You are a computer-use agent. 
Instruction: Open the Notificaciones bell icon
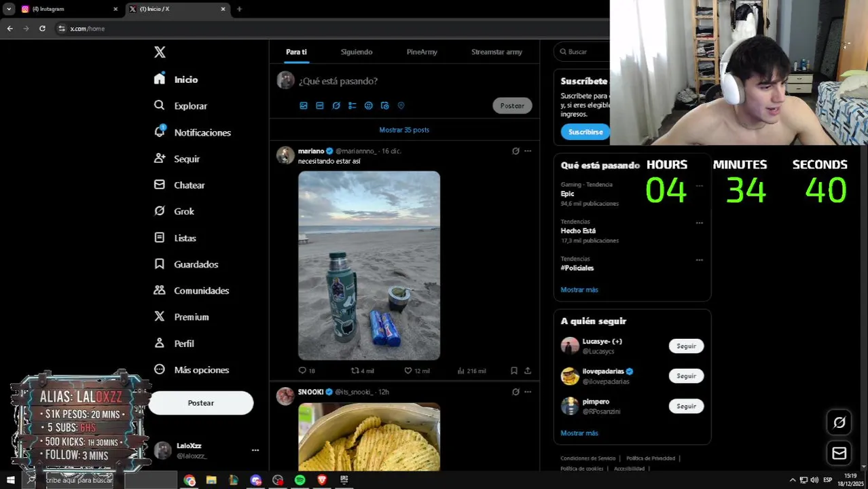click(x=159, y=132)
